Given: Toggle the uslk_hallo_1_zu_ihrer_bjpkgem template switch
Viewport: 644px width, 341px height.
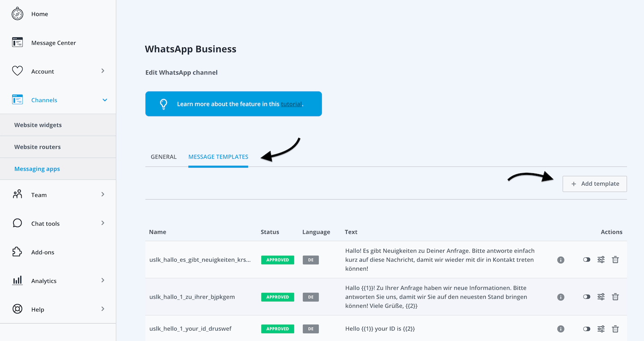Looking at the screenshot, I should (x=587, y=297).
